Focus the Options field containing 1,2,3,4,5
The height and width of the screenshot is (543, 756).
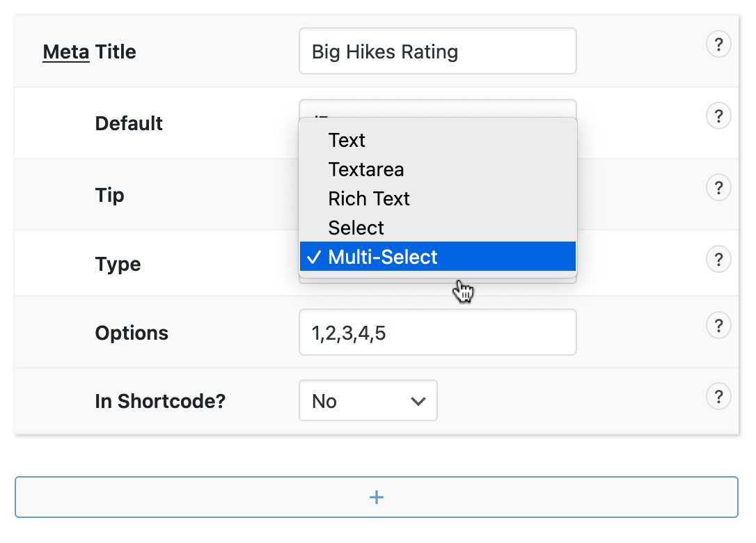tap(437, 333)
